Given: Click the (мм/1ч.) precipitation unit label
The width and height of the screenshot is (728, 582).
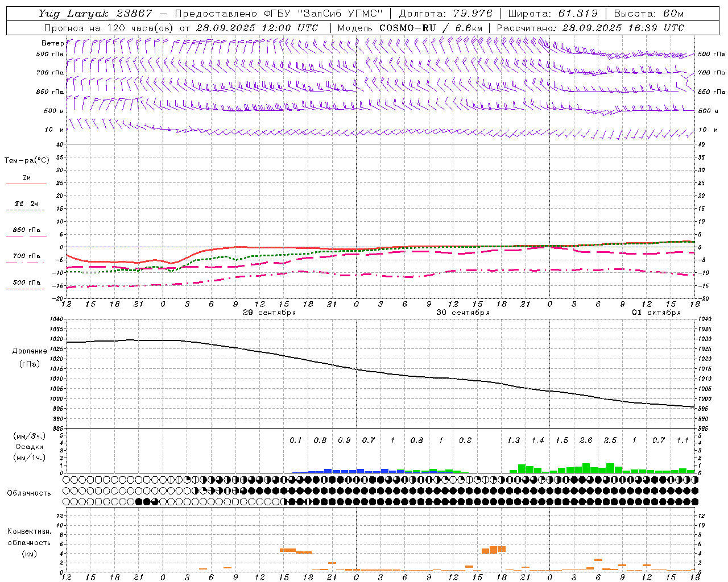Looking at the screenshot, I should (30, 458).
